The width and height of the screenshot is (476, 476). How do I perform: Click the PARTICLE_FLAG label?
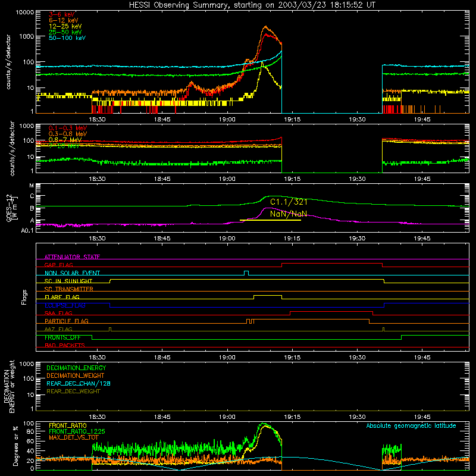pyautogui.click(x=67, y=321)
